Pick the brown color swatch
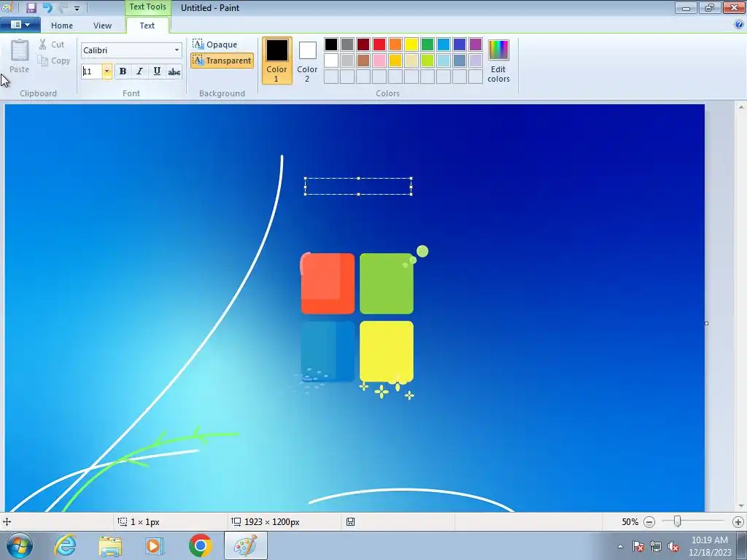 click(x=363, y=61)
